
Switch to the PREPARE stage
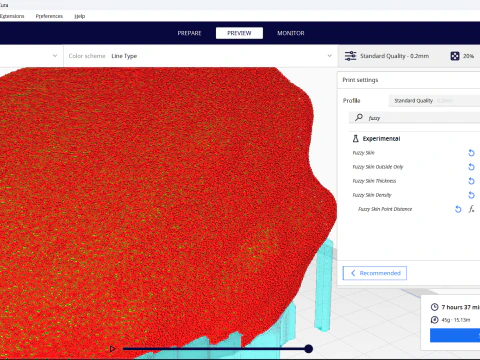[x=189, y=33]
